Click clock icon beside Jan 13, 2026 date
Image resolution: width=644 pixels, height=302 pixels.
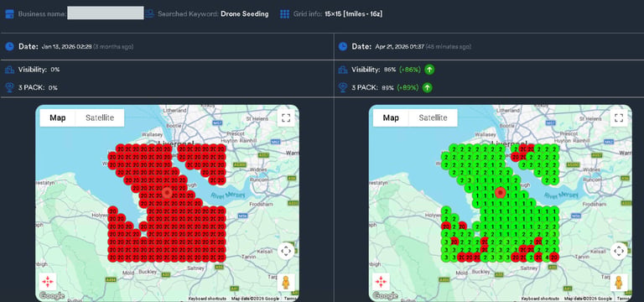[x=9, y=46]
